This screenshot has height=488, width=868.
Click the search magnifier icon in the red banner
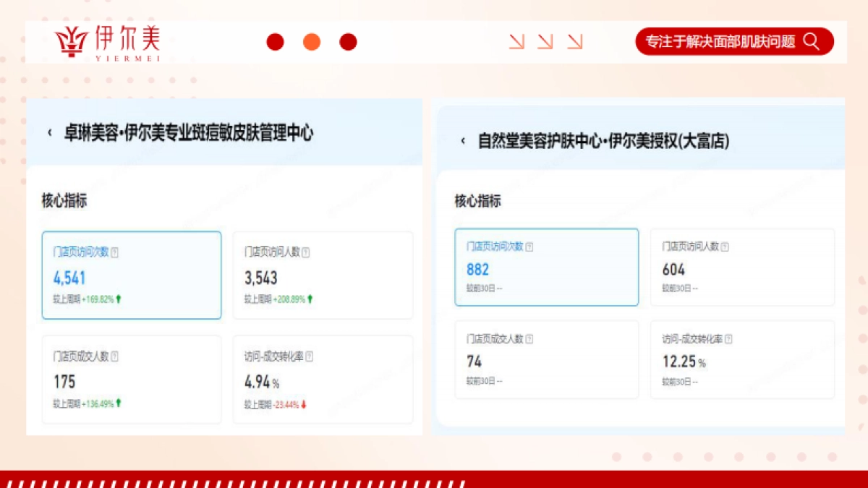click(x=812, y=41)
